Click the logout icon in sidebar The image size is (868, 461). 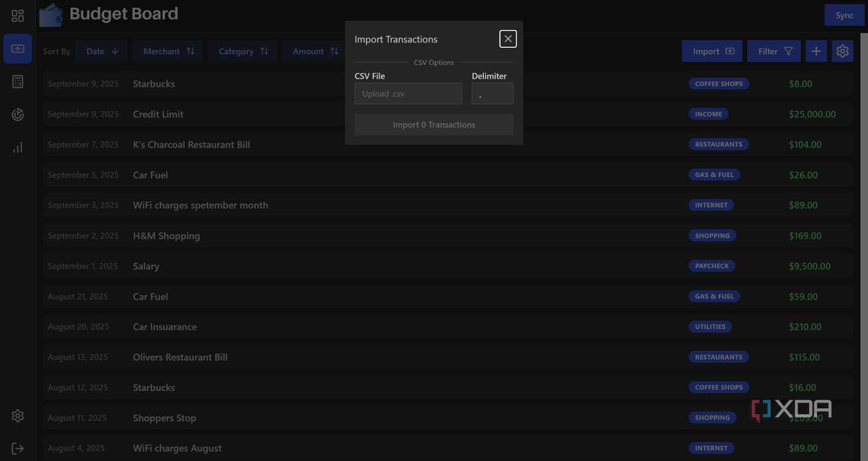pyautogui.click(x=17, y=449)
